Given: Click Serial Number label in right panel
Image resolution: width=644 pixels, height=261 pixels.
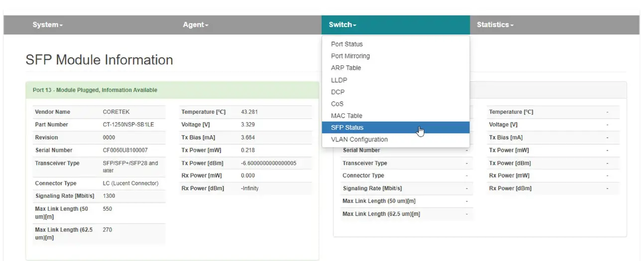Looking at the screenshot, I should pos(361,150).
